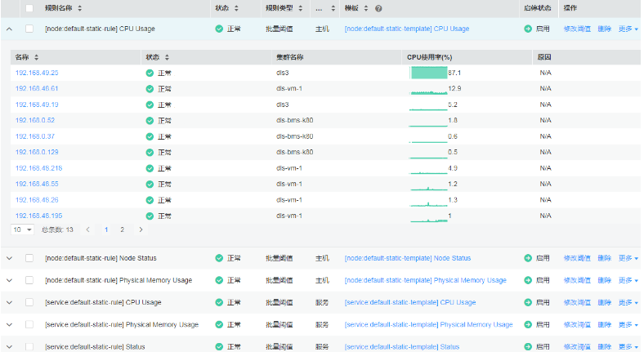The width and height of the screenshot is (644, 352).
Task: Click enabled icon for node Physical Memory rule
Action: click(528, 280)
